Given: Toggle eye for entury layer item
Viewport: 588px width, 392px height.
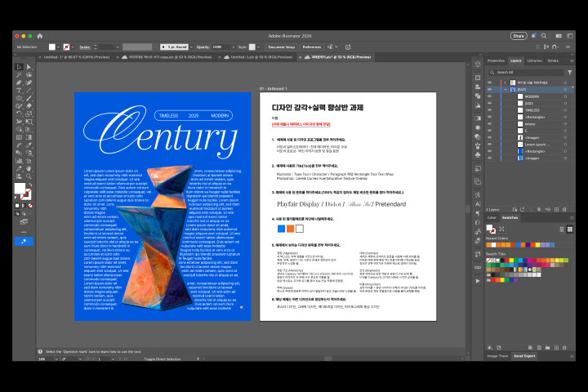Looking at the screenshot, I should (x=489, y=124).
